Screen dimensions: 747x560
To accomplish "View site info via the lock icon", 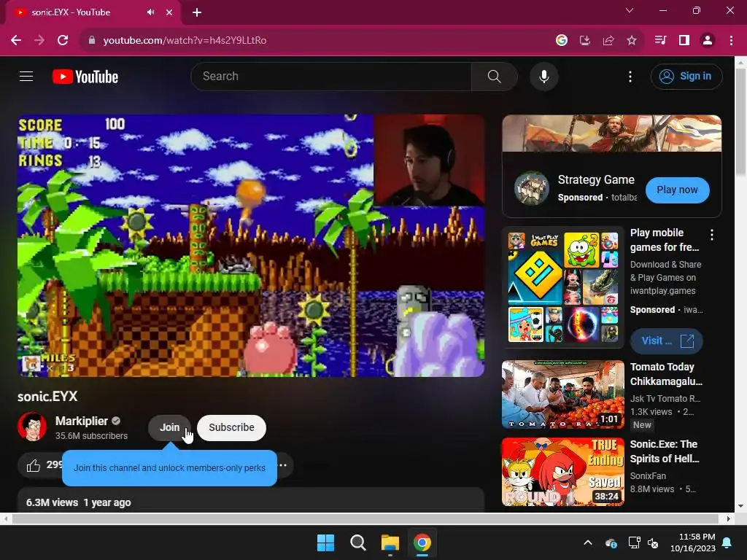I will 92,41.
